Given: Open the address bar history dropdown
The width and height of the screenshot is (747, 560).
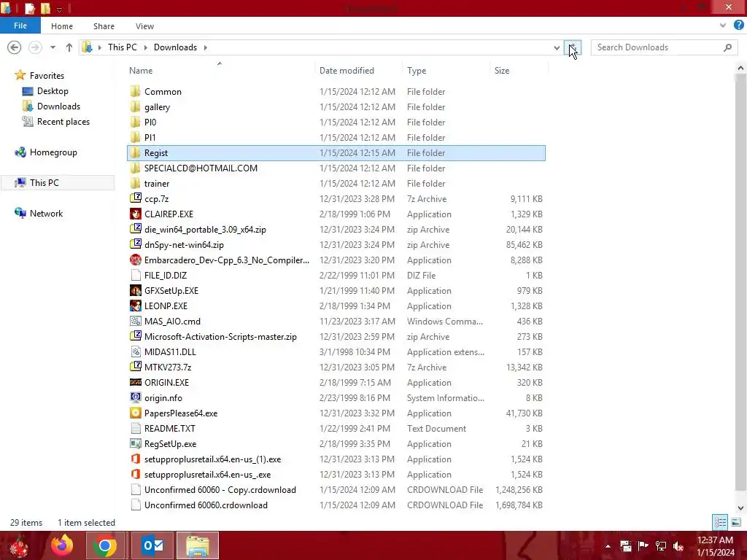Looking at the screenshot, I should (557, 47).
